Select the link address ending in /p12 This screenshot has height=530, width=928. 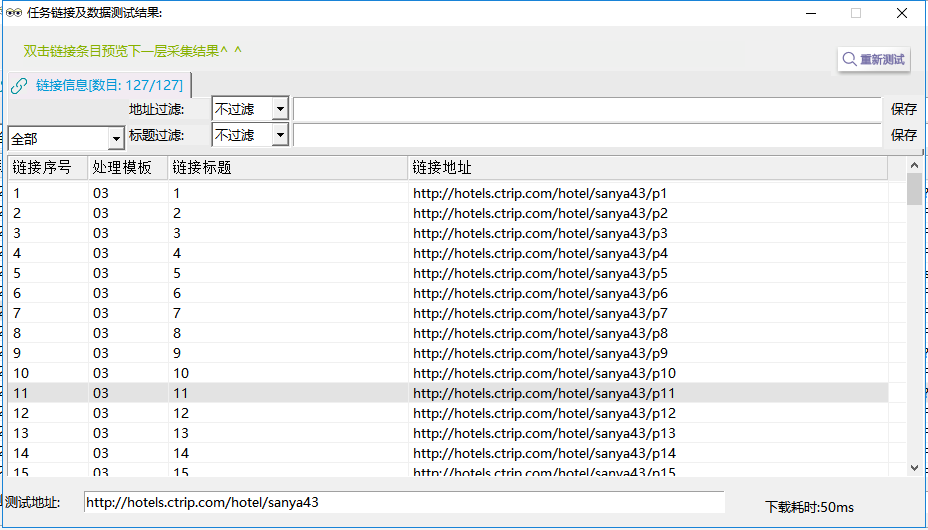coord(544,413)
